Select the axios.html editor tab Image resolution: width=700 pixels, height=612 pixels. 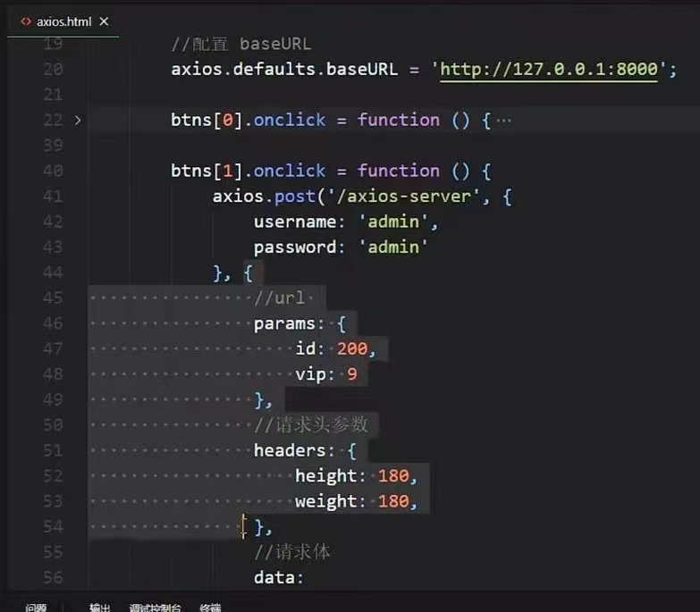tap(63, 21)
